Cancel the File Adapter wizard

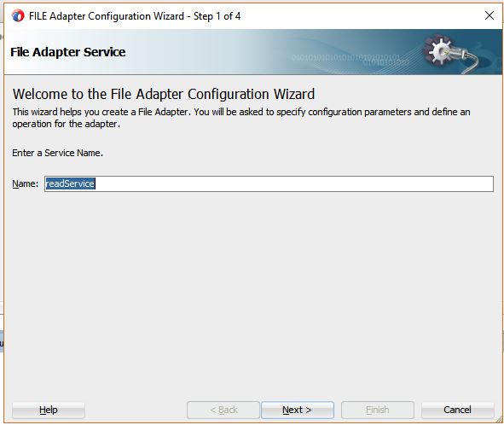pos(457,410)
